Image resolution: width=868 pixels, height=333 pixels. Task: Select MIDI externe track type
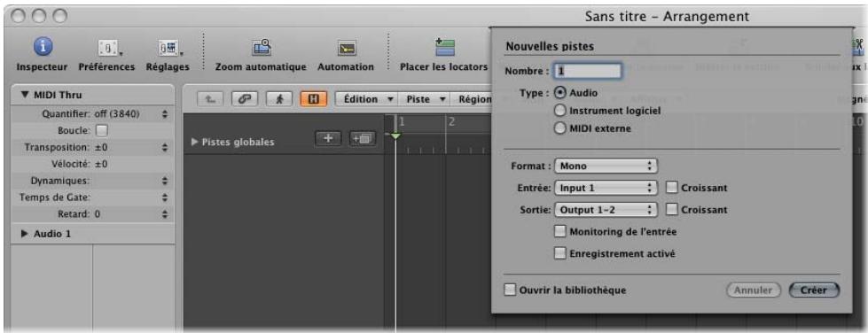pyautogui.click(x=560, y=128)
